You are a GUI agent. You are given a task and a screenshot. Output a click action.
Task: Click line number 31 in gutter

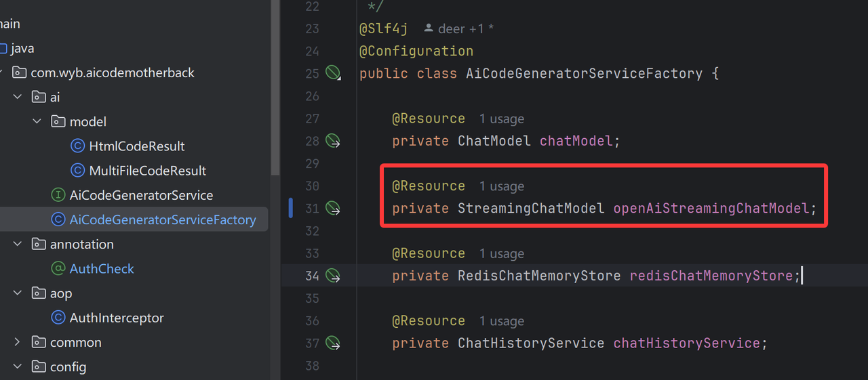click(312, 208)
